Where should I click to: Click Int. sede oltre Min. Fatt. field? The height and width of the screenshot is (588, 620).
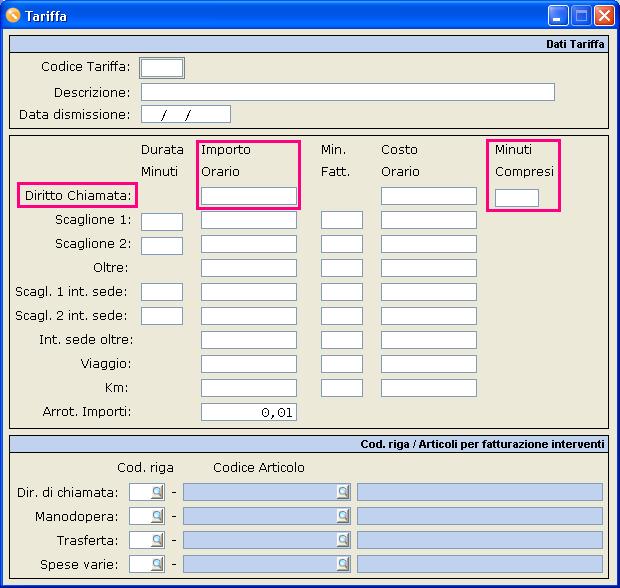pyautogui.click(x=342, y=340)
